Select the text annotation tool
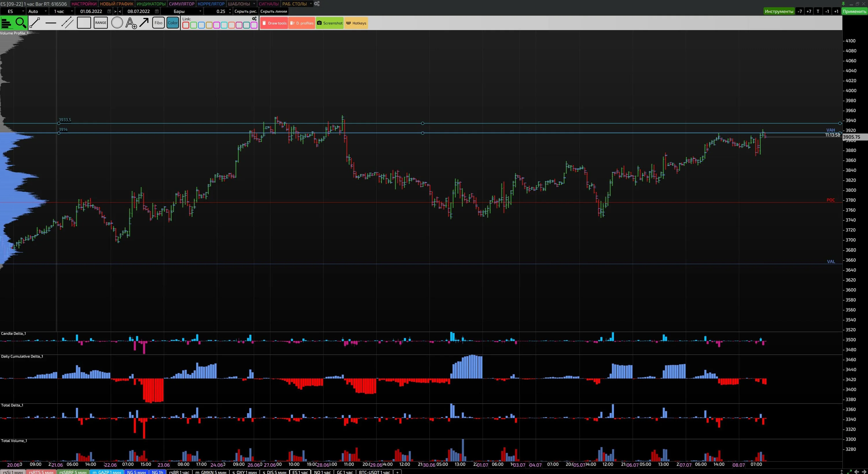 pos(131,23)
